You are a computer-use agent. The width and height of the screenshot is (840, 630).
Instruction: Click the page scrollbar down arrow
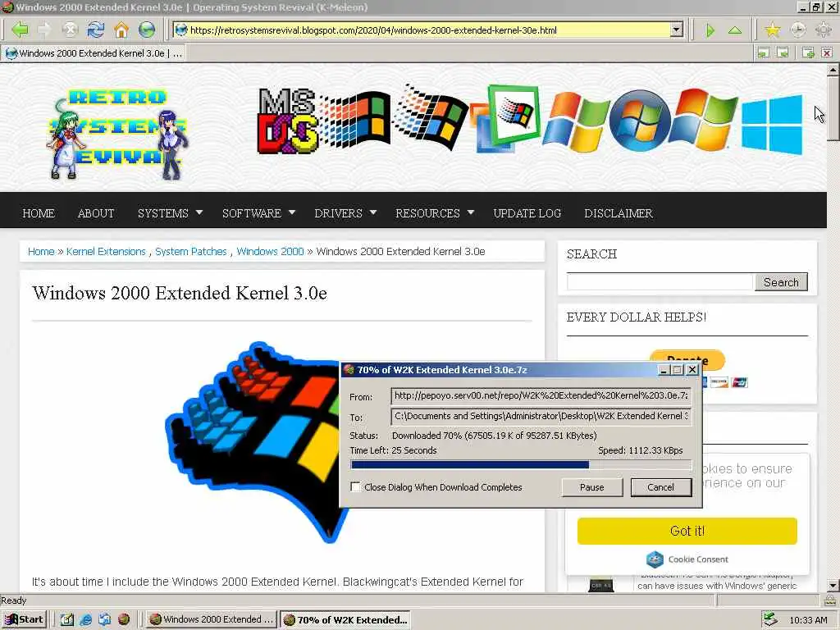[x=833, y=585]
